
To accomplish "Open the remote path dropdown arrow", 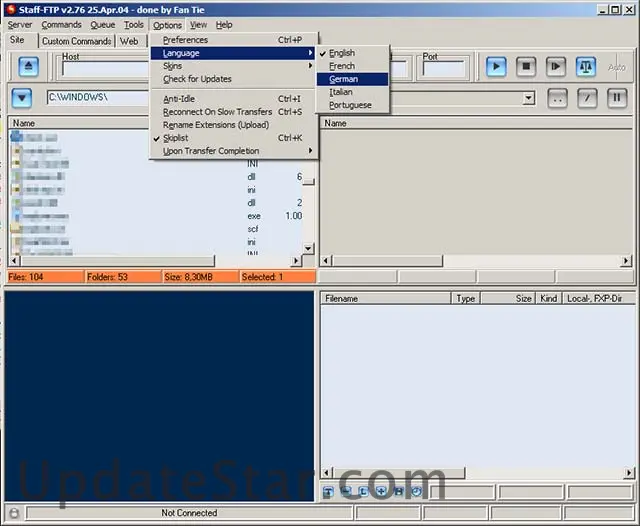I will [x=529, y=98].
